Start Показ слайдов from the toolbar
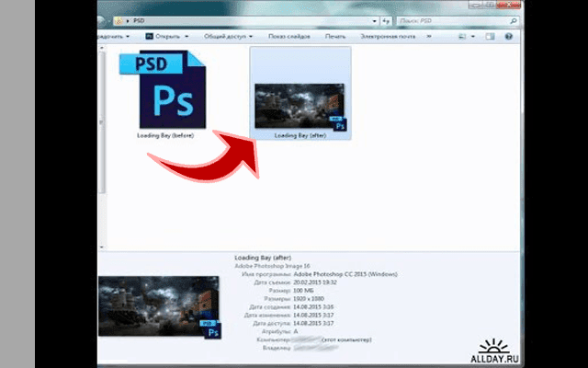This screenshot has width=588, height=368. pyautogui.click(x=288, y=37)
